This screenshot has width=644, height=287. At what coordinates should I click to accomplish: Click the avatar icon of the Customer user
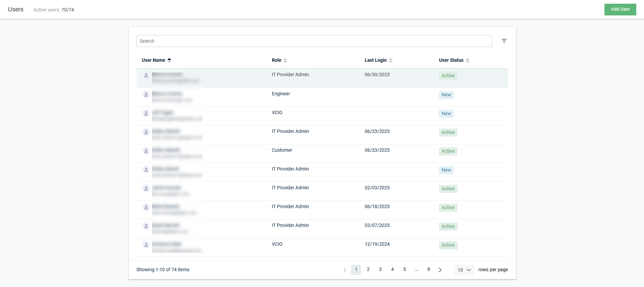pyautogui.click(x=146, y=151)
